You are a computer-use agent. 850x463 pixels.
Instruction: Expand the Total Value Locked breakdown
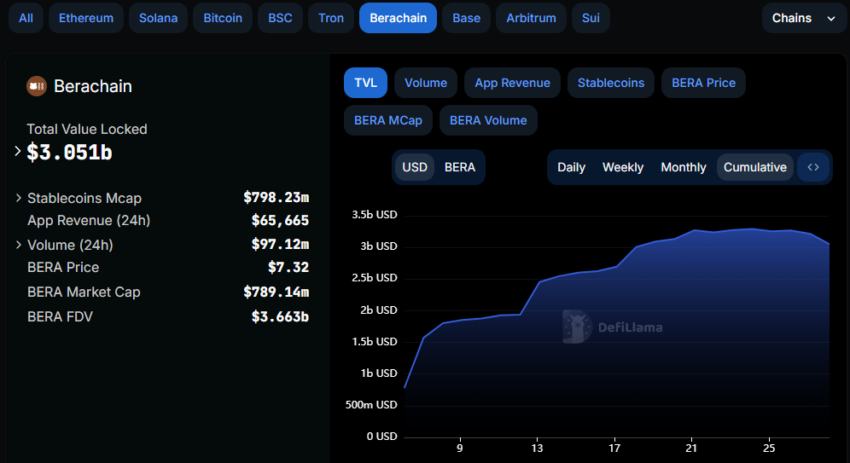tap(17, 151)
